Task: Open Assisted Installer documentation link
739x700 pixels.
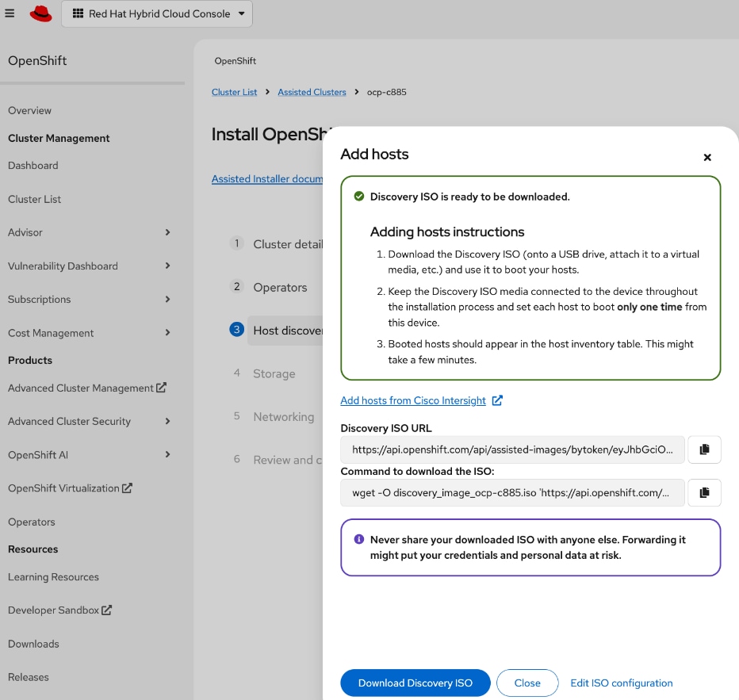Action: [x=267, y=179]
